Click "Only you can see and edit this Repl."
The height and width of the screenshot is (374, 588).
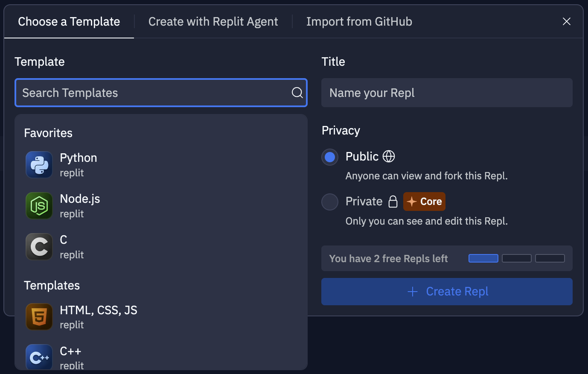coord(427,221)
